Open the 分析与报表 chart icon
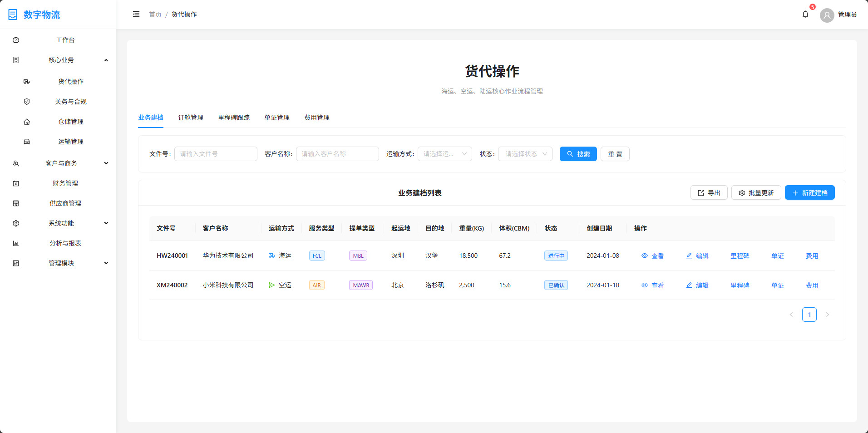Screen dimensions: 868x433 [x=16, y=243]
